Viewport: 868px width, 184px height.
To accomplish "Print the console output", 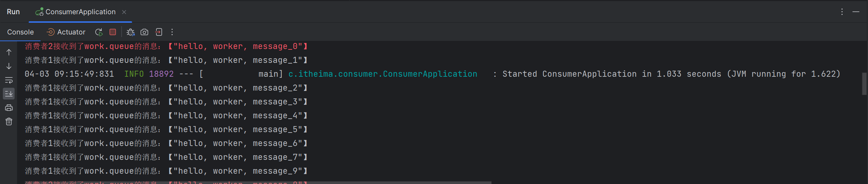I will [9, 108].
